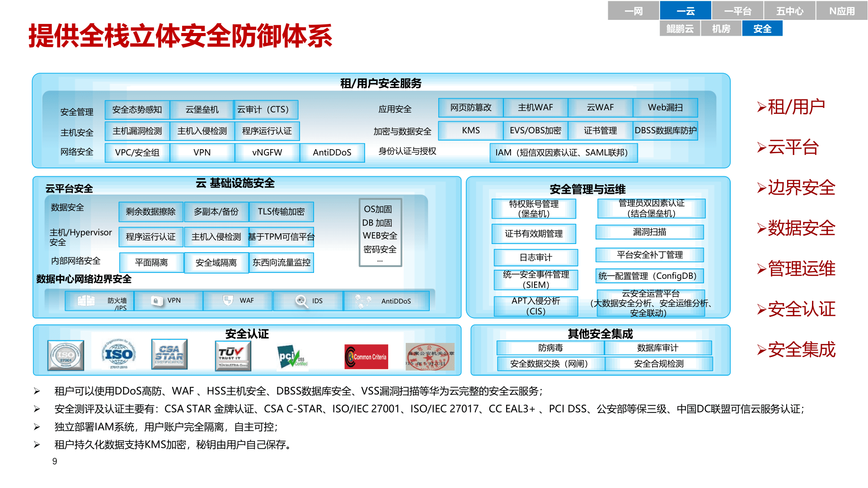
Task: Click the 管理员双因素认证 box
Action: pyautogui.click(x=651, y=209)
